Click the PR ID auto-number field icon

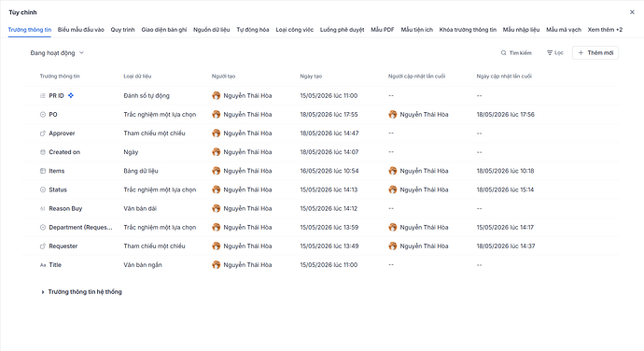click(42, 96)
